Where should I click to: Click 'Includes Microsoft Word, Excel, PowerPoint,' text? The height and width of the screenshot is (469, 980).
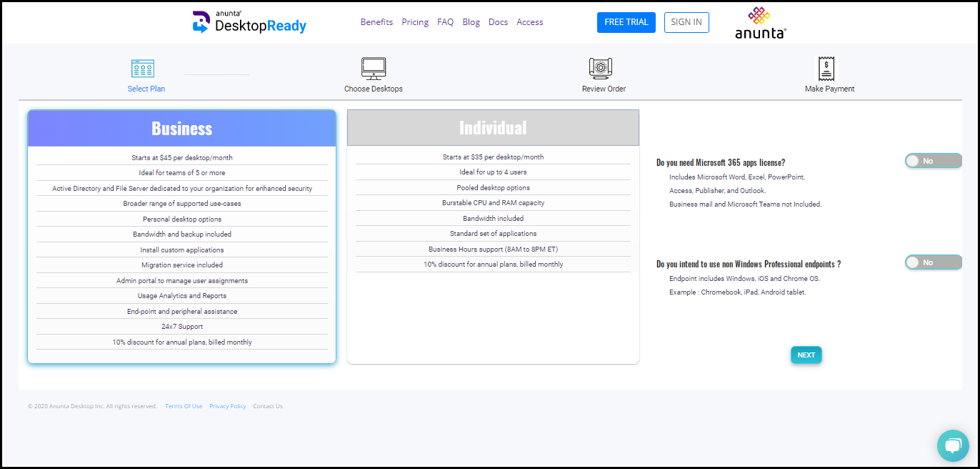pos(737,177)
